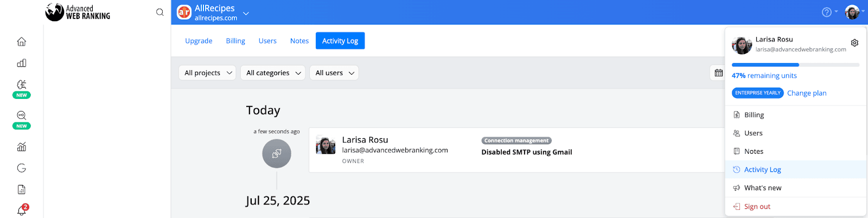Switch to the Notes tab

tap(299, 41)
